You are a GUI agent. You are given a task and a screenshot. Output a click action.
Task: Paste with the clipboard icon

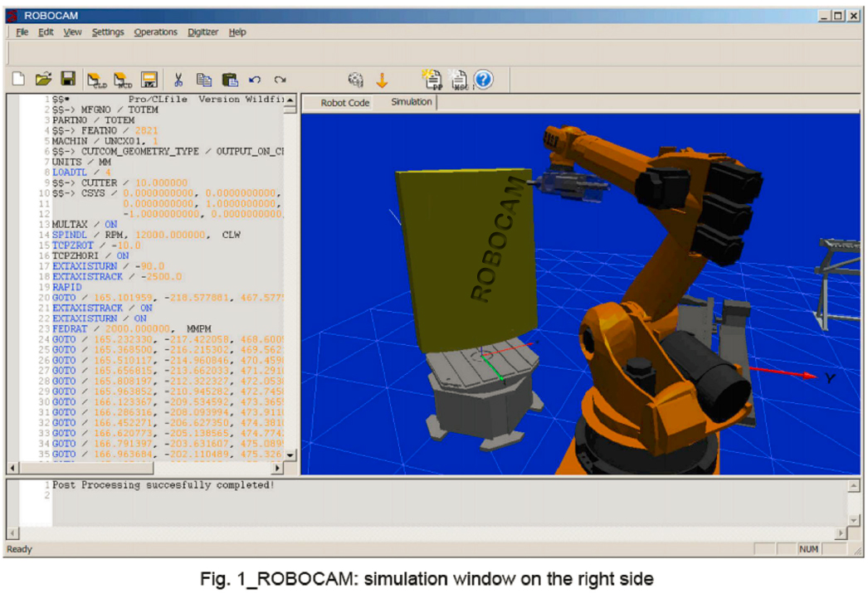click(230, 80)
